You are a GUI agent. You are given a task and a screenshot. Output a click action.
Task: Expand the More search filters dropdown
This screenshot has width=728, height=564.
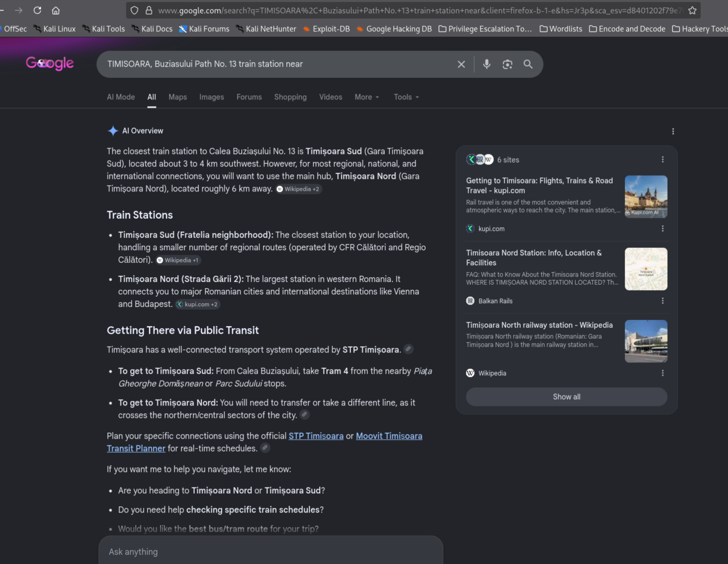tap(367, 97)
